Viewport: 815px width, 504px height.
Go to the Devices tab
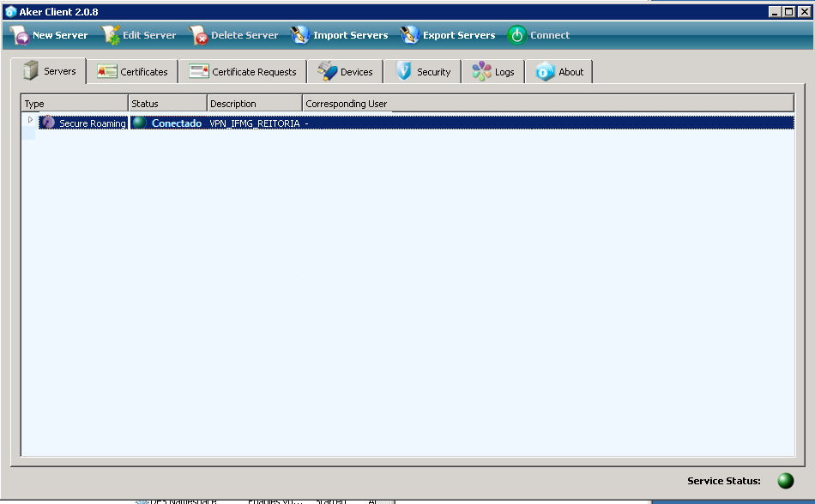(x=345, y=72)
